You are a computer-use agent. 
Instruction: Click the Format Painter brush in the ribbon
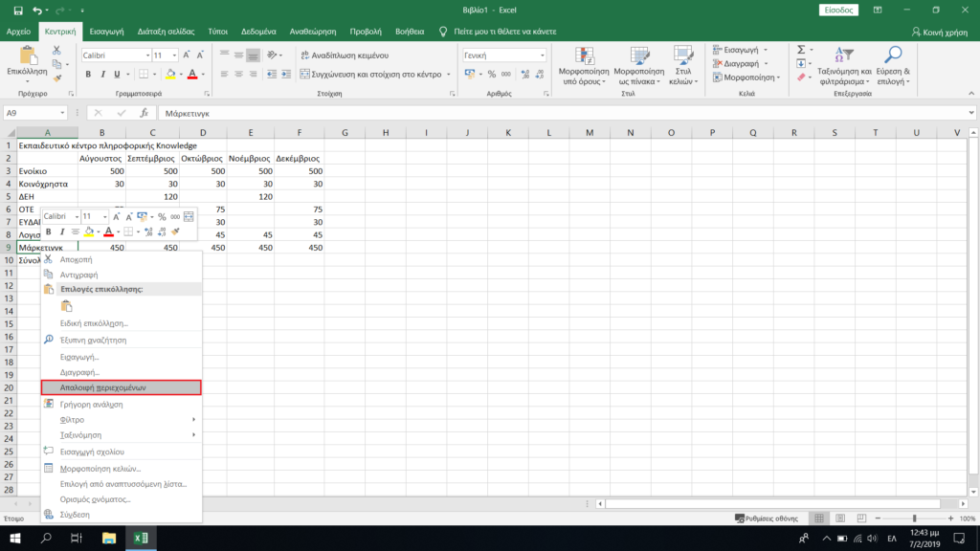56,78
